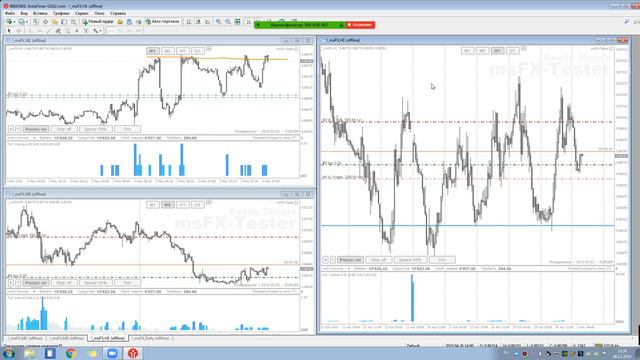Screen dimensions: 640x360
Task: Toggle D1 timeframe in right chart window
Action: 513,51
